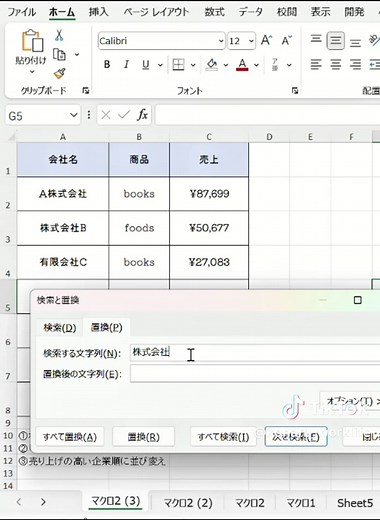
Task: Toggle Underline formatting
Action: (x=146, y=64)
